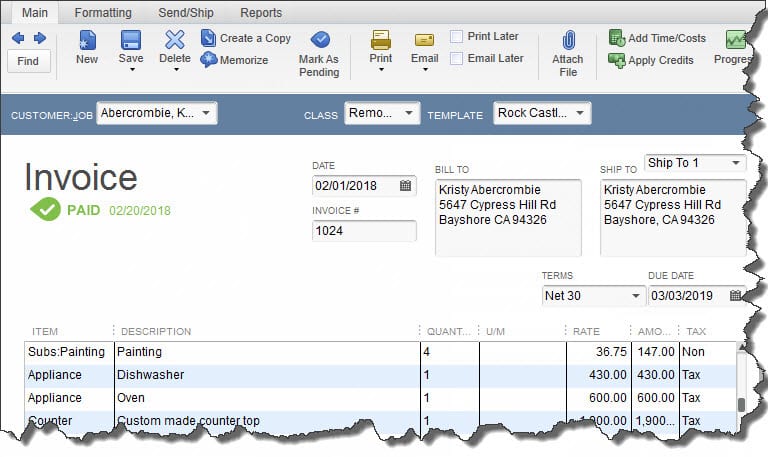Click the Print icon
The height and width of the screenshot is (457, 768).
pyautogui.click(x=381, y=41)
